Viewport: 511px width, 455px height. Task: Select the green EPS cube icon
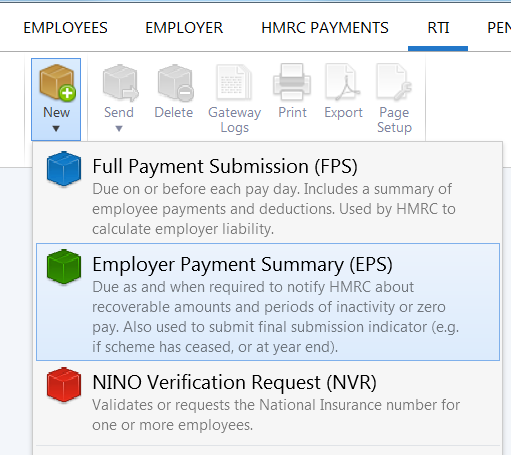click(64, 266)
